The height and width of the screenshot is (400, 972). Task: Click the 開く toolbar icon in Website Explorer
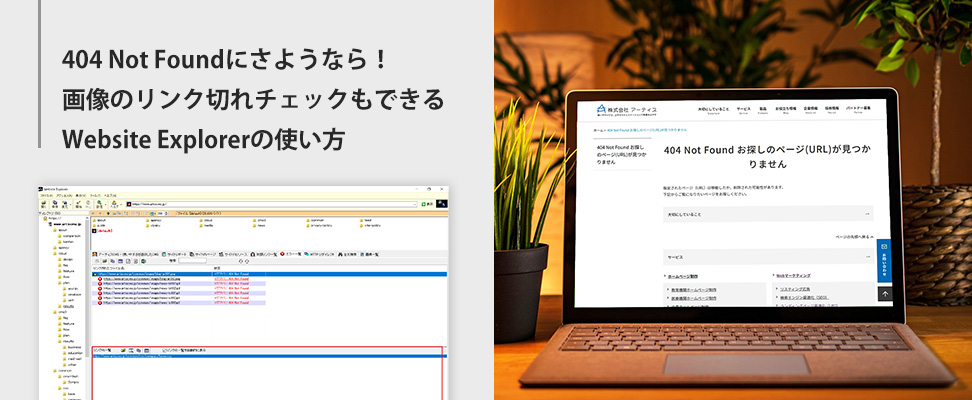click(x=43, y=204)
